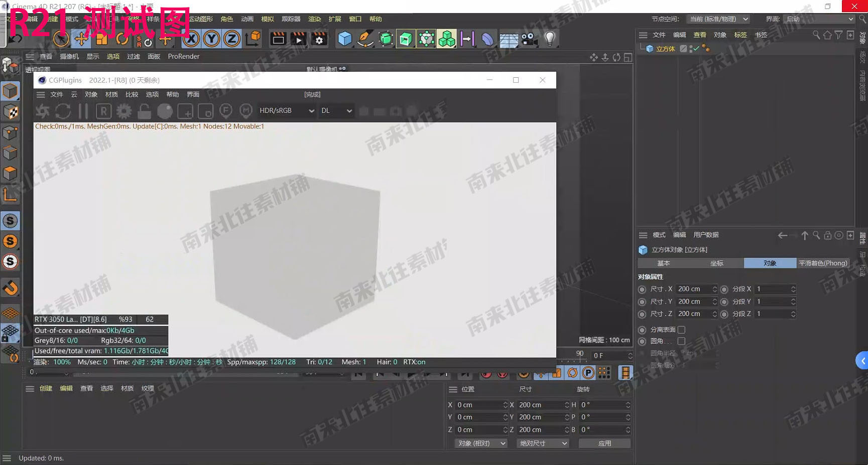Image resolution: width=868 pixels, height=465 pixels.
Task: Render to Picture Viewer icon
Action: [x=298, y=39]
